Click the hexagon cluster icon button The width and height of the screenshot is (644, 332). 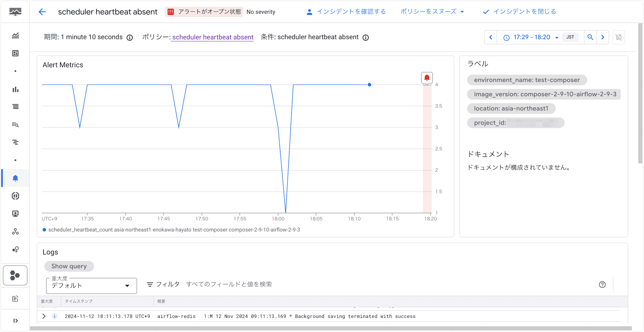coord(15,275)
